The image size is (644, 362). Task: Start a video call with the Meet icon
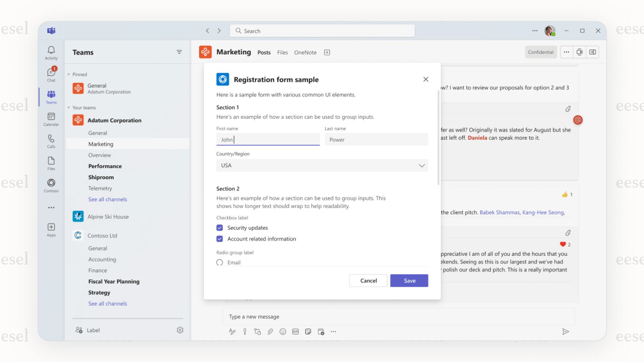point(579,52)
